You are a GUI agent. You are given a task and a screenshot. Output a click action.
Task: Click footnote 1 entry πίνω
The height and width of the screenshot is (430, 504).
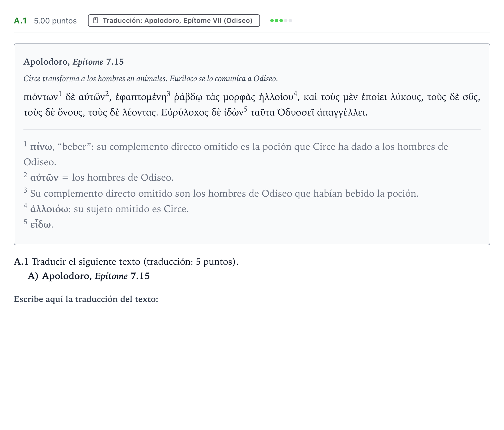236,154
